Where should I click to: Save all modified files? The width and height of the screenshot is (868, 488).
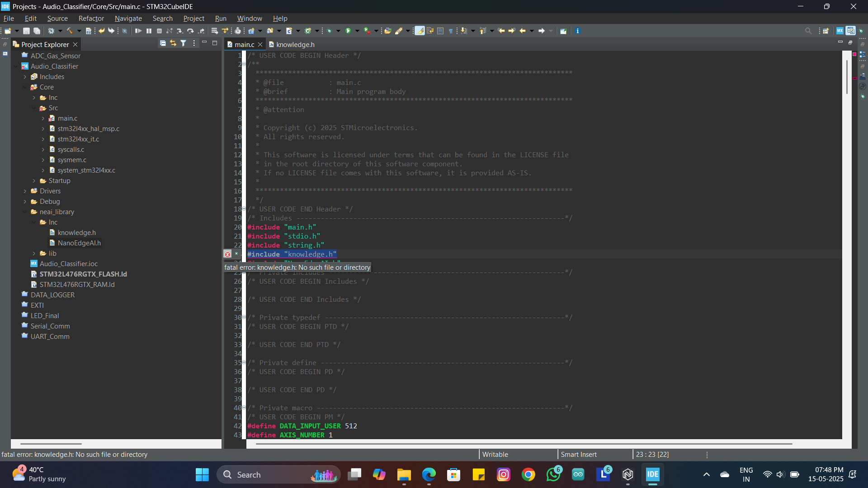point(37,31)
